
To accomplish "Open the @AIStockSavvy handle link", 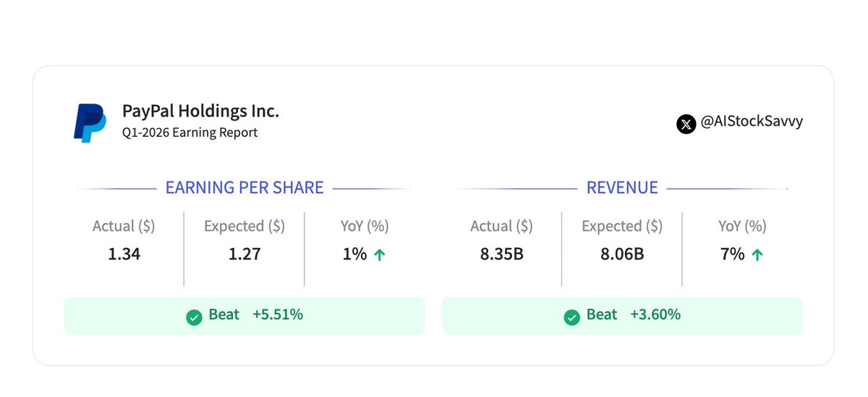I will tap(752, 122).
